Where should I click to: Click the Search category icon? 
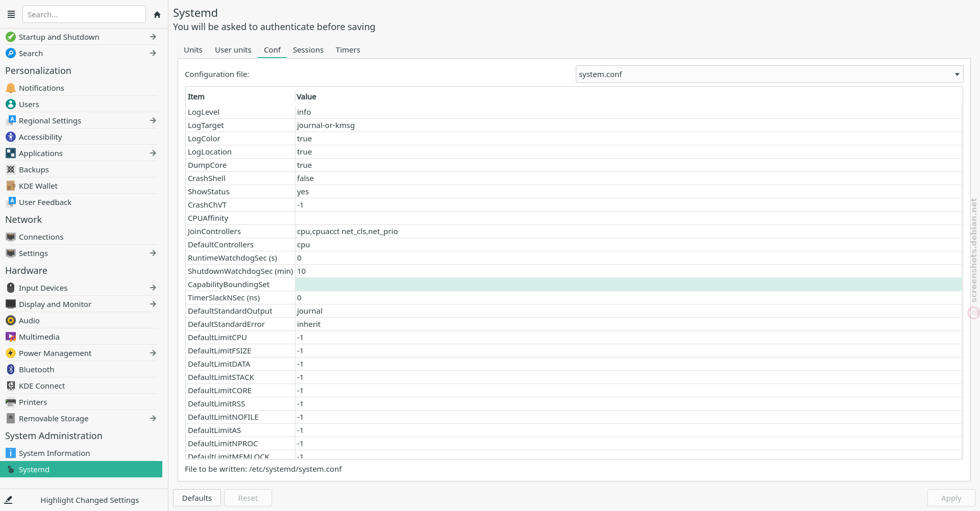(11, 53)
